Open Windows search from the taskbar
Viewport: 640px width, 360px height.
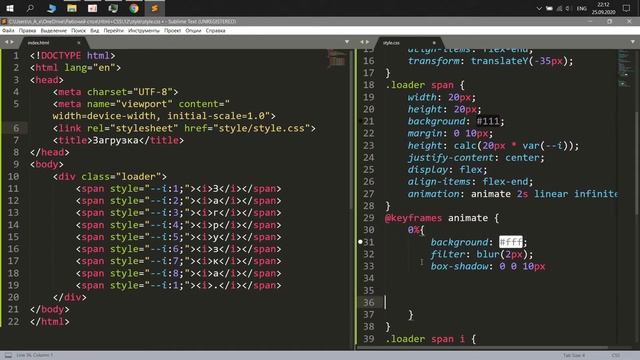[x=30, y=8]
